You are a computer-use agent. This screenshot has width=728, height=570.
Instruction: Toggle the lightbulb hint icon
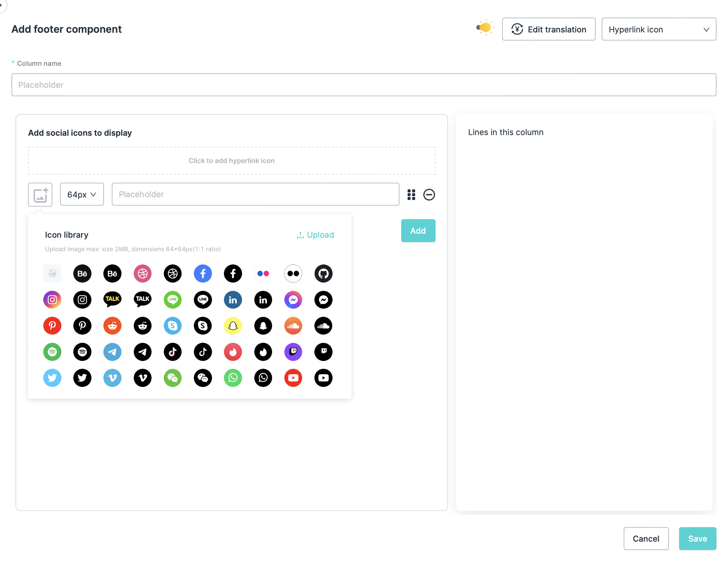pyautogui.click(x=485, y=28)
